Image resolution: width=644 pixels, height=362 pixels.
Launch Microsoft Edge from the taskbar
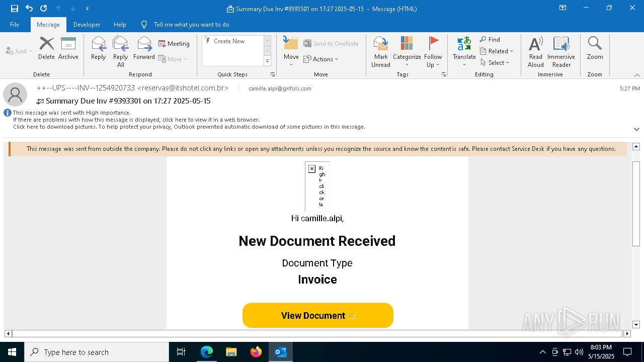click(x=207, y=352)
